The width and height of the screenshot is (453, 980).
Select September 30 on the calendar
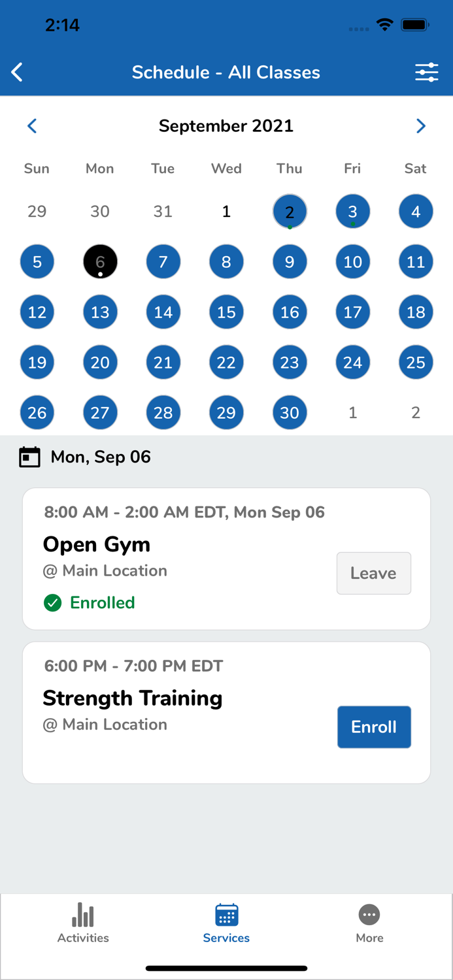click(x=290, y=412)
